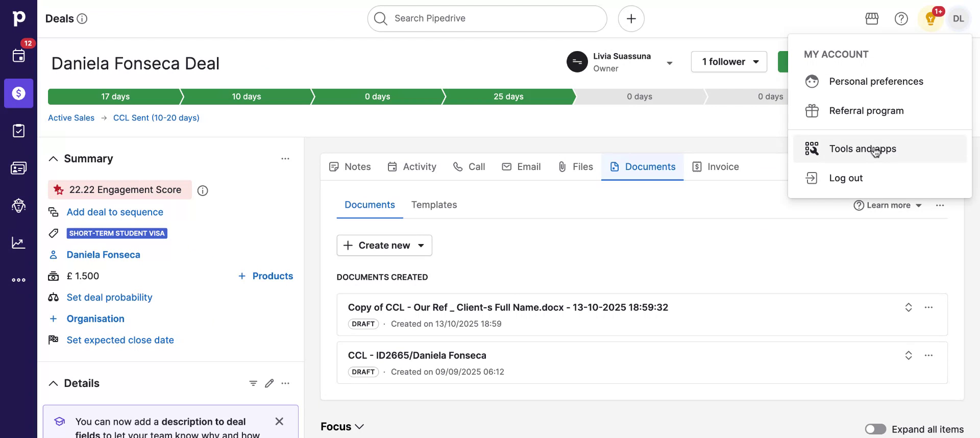Click the Organisation add link
This screenshot has height=438, width=980.
[95, 319]
